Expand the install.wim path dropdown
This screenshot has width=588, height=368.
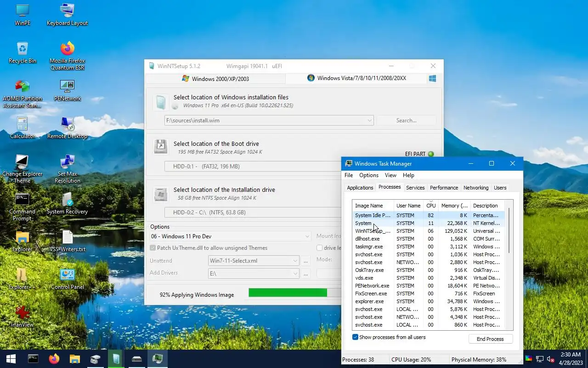[369, 121]
